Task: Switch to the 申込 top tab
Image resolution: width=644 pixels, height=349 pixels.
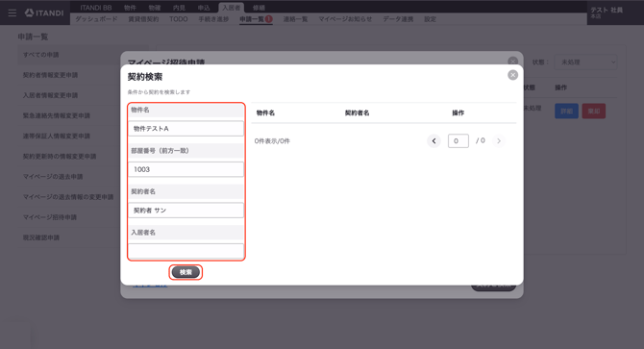Action: tap(204, 8)
